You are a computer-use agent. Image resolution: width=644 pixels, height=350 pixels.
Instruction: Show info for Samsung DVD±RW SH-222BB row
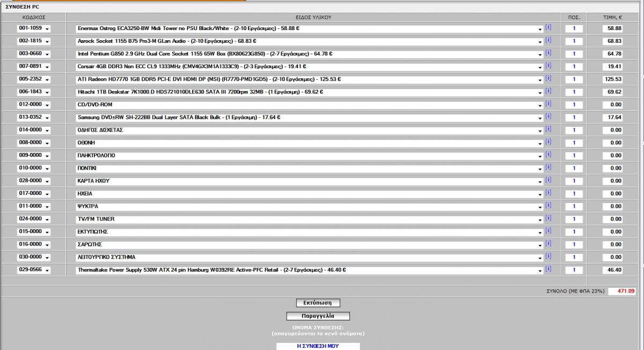point(548,116)
